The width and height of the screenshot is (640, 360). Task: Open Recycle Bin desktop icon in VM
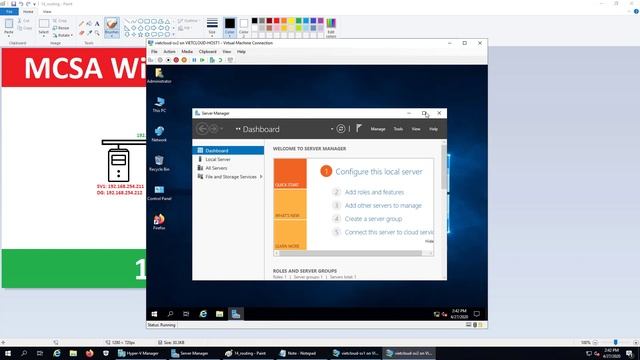coord(159,163)
